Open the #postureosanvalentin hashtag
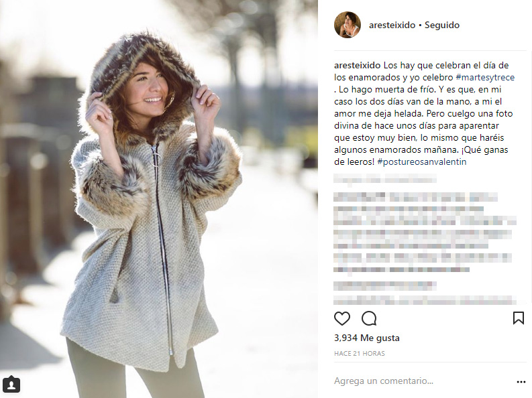This screenshot has width=532, height=398. [x=422, y=162]
